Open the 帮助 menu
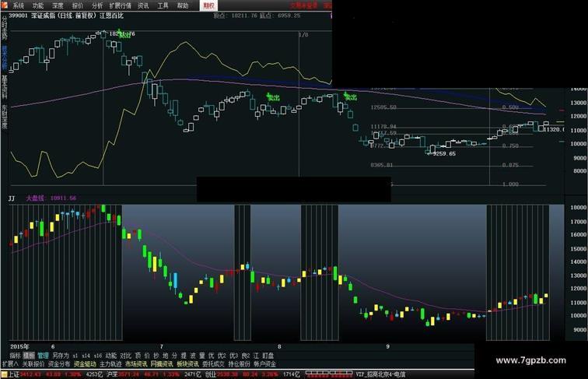The height and width of the screenshot is (379, 588). point(183,5)
